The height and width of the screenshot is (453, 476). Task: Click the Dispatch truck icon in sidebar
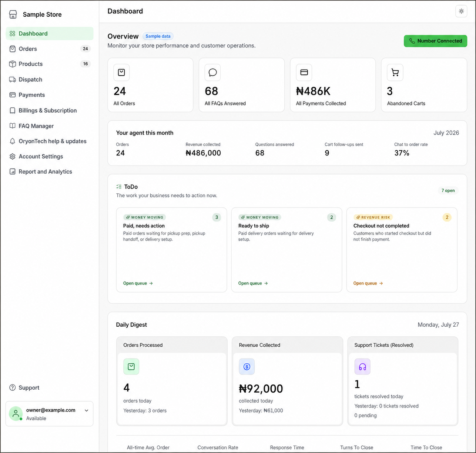point(13,80)
